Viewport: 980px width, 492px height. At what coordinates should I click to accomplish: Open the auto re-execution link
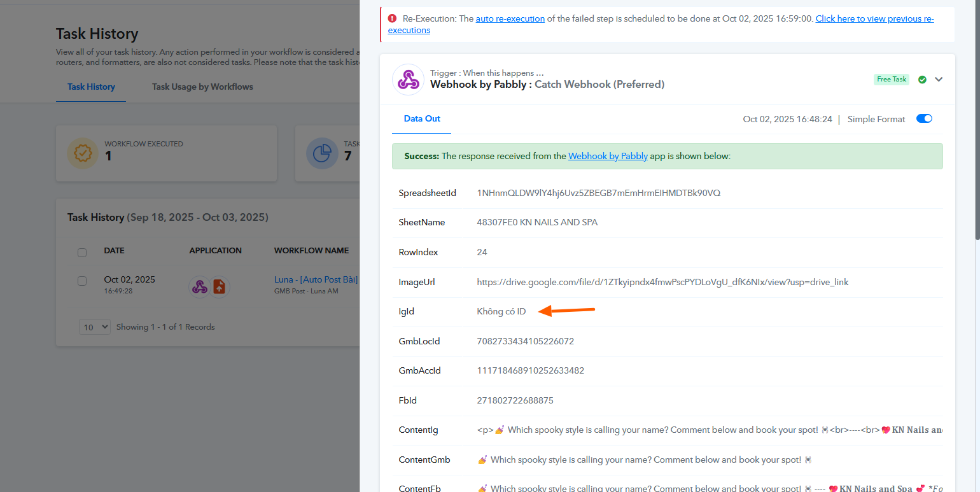click(x=510, y=18)
